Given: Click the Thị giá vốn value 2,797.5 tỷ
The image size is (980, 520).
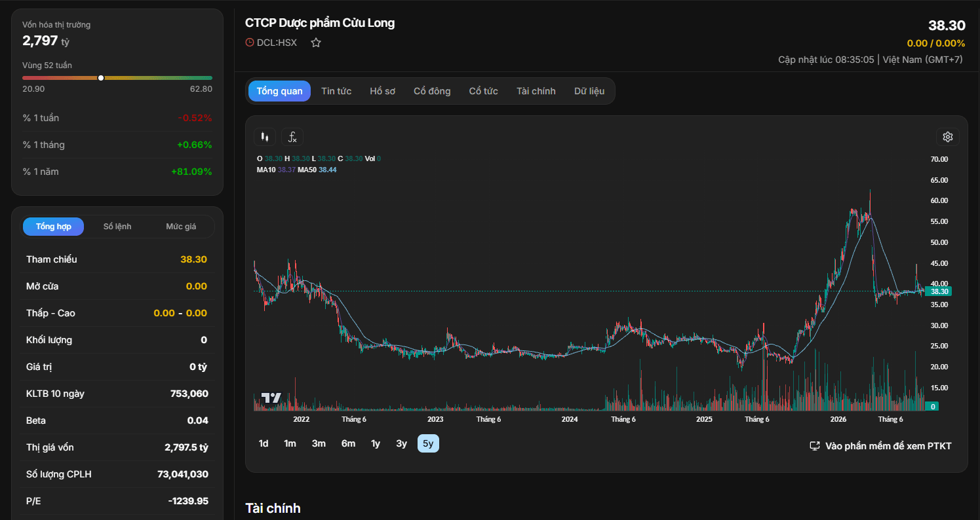Looking at the screenshot, I should point(186,447).
